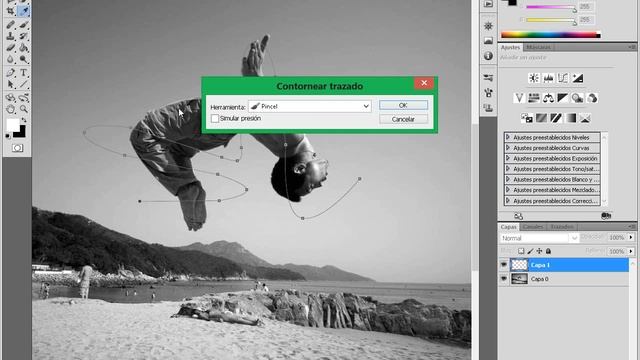This screenshot has width=640, height=360.
Task: Select the Clone Stamp tool
Action: pos(11,36)
